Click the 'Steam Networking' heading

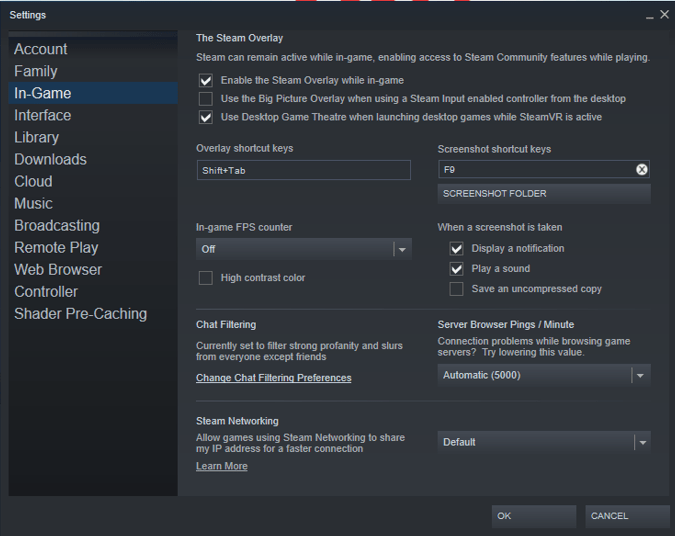pos(237,421)
